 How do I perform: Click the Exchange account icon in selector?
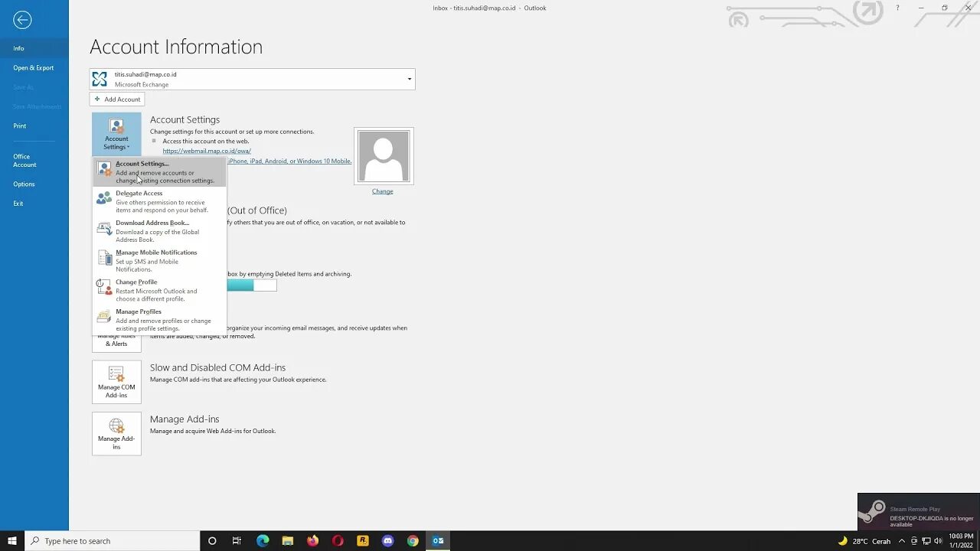point(100,79)
